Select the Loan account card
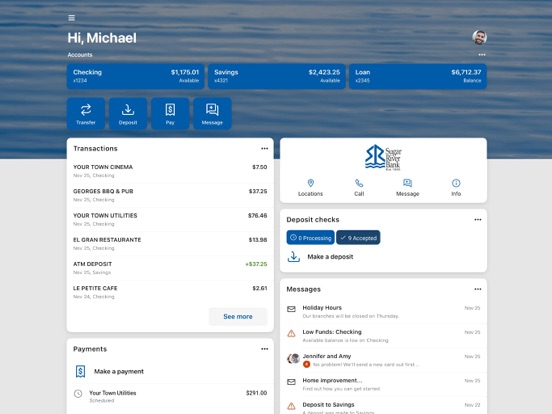The height and width of the screenshot is (414, 552). tap(418, 76)
